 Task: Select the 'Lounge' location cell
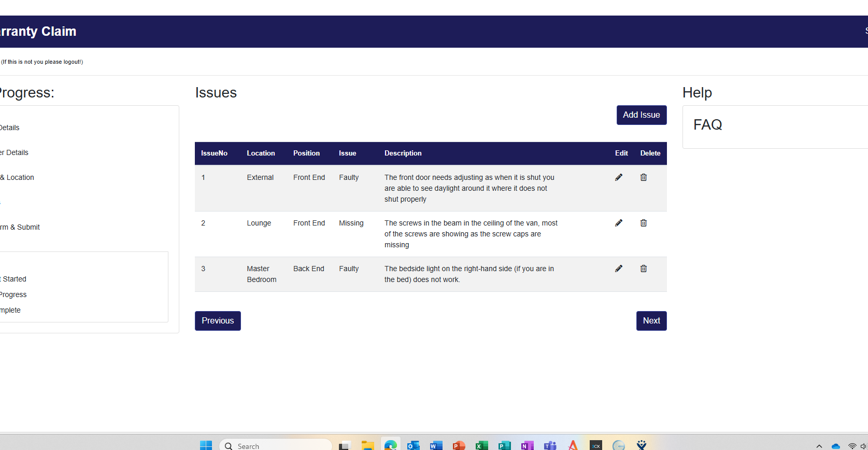(x=259, y=223)
